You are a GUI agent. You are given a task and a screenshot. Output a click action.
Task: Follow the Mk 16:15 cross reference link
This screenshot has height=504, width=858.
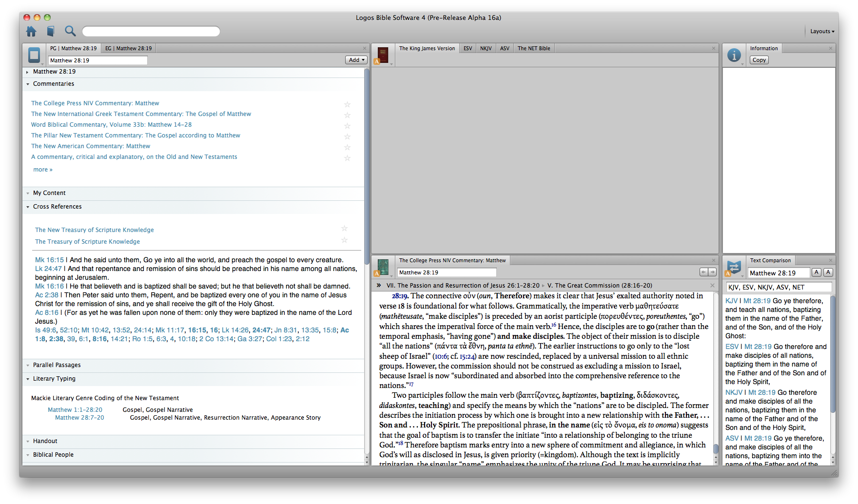pyautogui.click(x=49, y=260)
